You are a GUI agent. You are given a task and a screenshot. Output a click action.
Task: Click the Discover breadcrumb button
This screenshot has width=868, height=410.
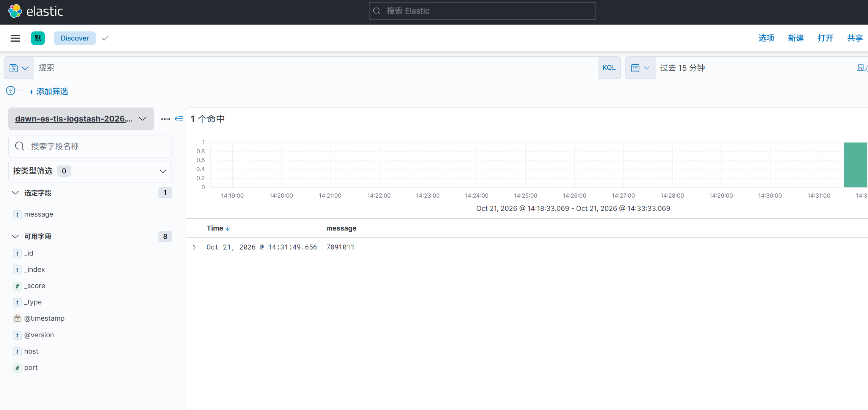(75, 38)
